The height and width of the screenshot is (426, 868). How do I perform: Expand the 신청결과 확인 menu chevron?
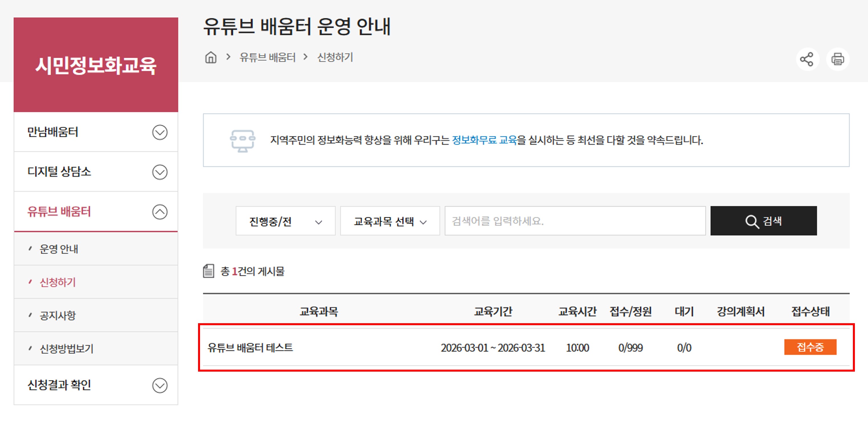[x=160, y=386]
